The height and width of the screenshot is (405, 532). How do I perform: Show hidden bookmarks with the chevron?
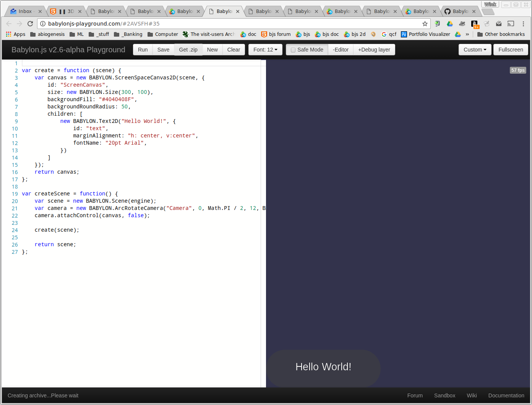point(467,34)
